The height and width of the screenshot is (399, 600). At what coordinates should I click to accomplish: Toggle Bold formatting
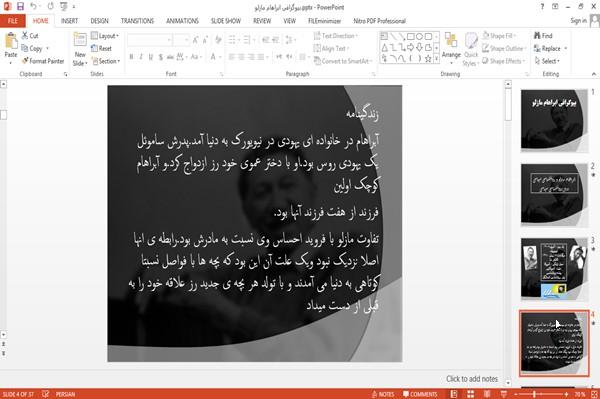(131, 57)
